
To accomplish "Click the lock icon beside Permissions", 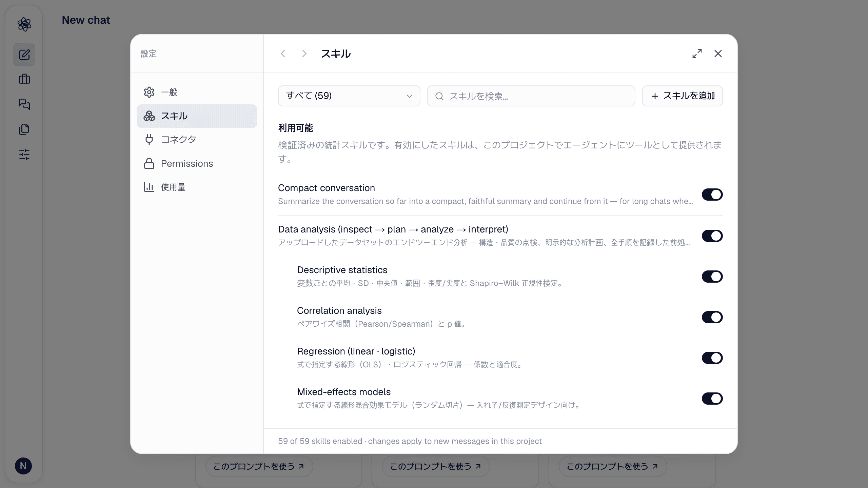I will (x=149, y=163).
